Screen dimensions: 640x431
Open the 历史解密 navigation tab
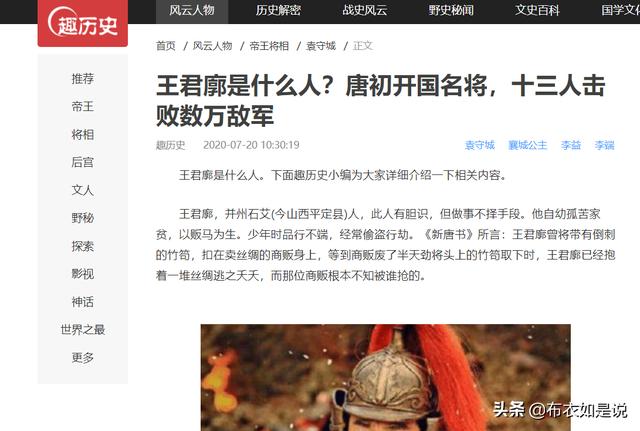pyautogui.click(x=278, y=10)
